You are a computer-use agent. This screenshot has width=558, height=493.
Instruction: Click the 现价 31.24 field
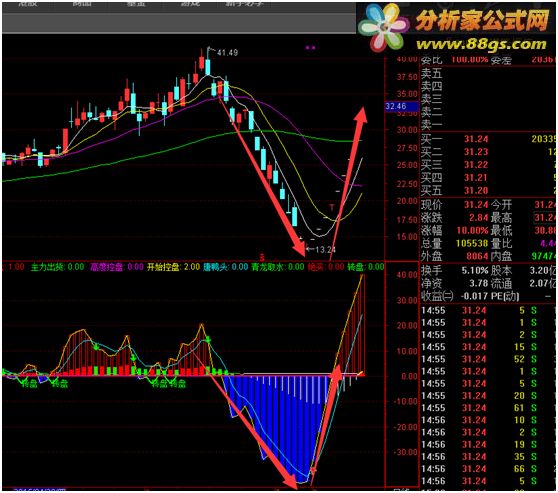click(455, 205)
